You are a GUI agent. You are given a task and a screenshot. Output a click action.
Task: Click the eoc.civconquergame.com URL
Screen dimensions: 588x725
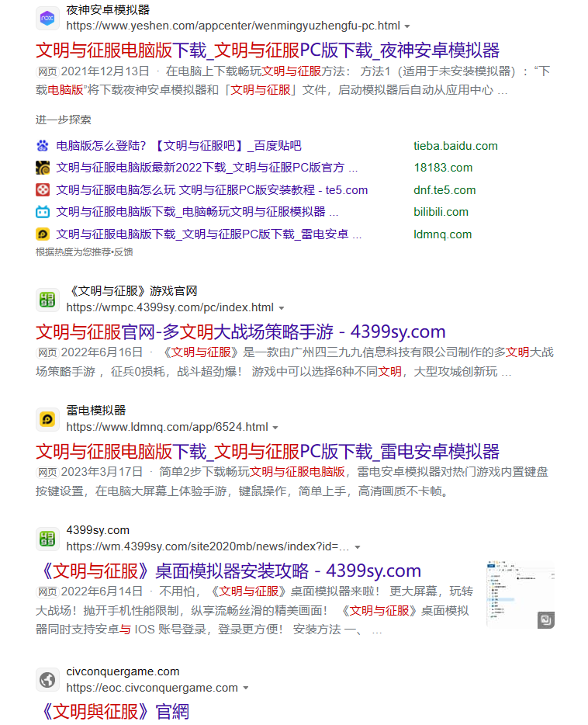coord(152,688)
